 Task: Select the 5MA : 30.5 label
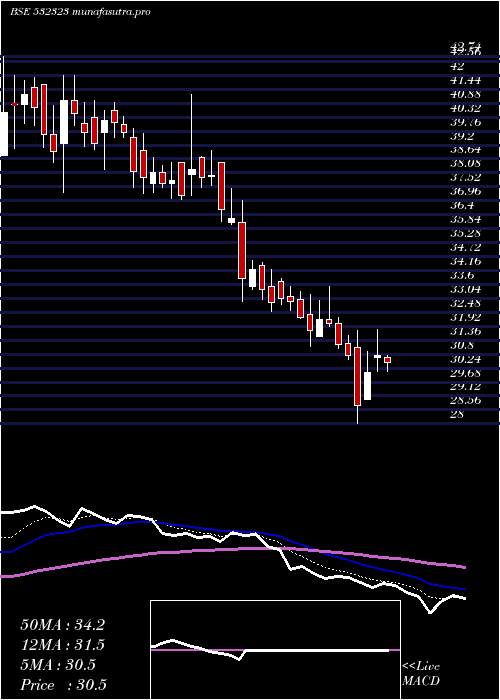point(58,665)
